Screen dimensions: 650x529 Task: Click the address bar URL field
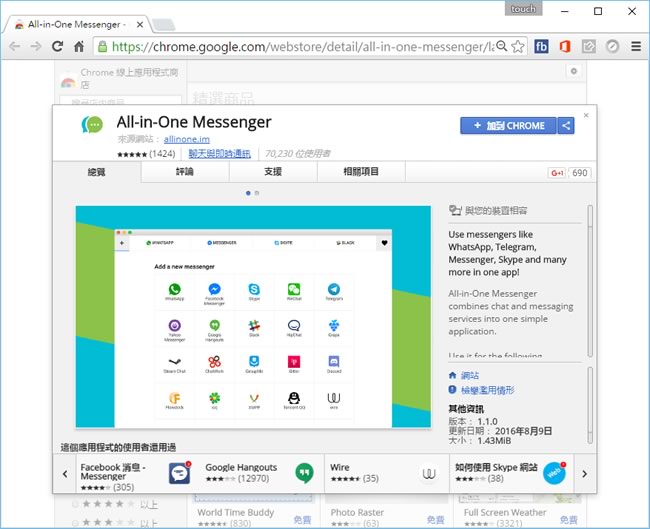coord(303,46)
